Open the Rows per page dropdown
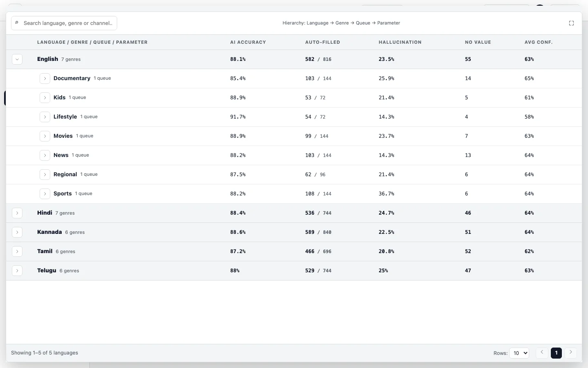This screenshot has height=368, width=588. click(x=519, y=353)
